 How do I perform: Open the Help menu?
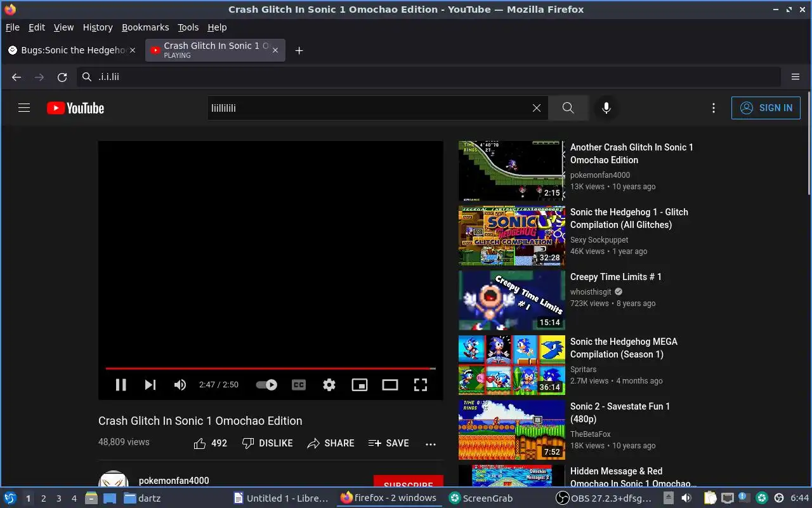(x=217, y=27)
